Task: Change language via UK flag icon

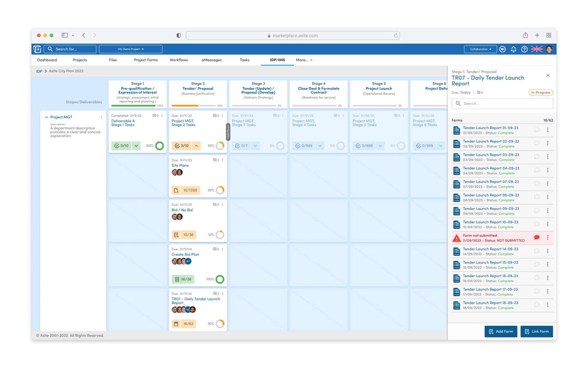Action: (537, 49)
